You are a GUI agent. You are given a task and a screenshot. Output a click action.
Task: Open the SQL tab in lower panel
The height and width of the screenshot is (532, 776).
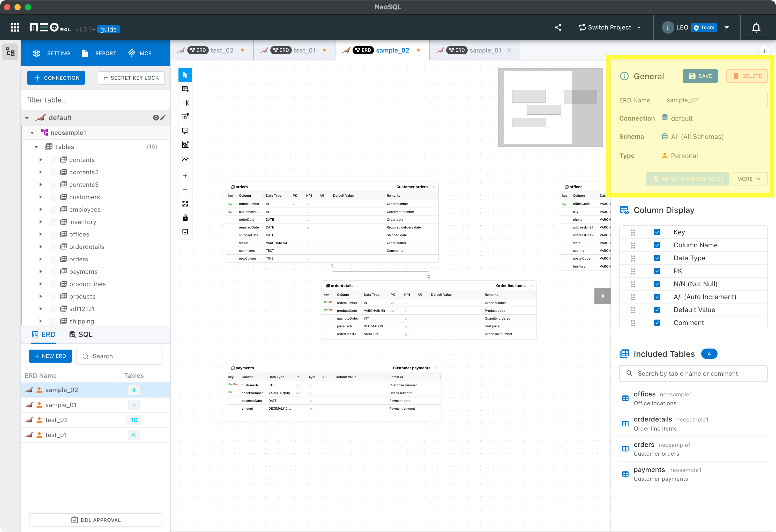[x=81, y=334]
